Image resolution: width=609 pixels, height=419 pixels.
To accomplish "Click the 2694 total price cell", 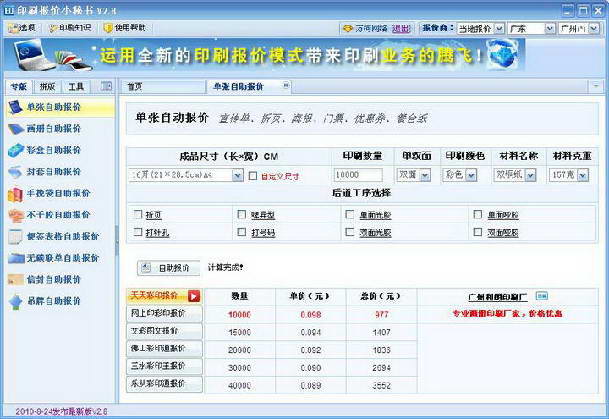I will coord(381,368).
